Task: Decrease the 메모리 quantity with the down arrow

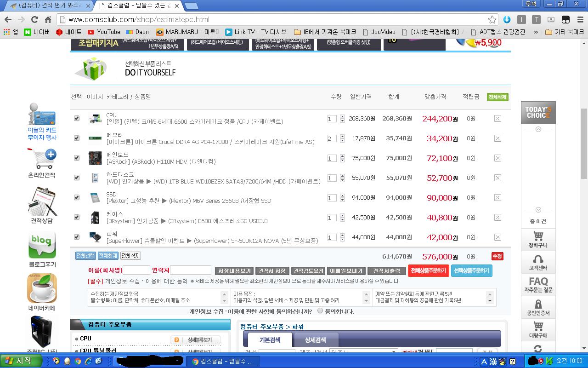Action: click(342, 141)
